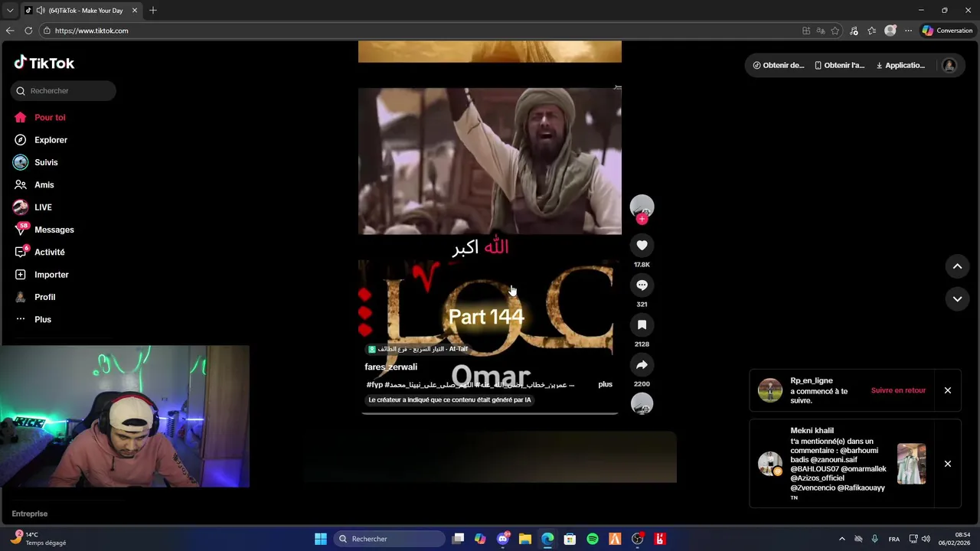
Task: Click Suivre en retour for Rp_en_ligne
Action: (898, 390)
